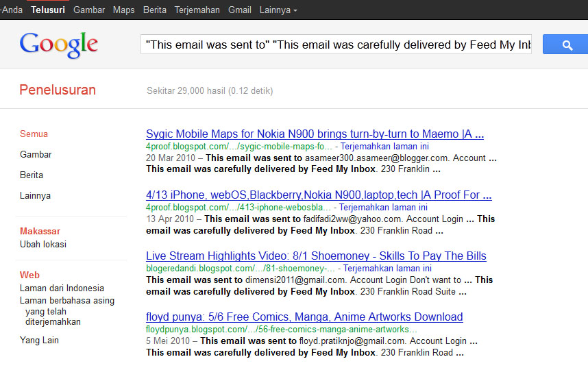Open Gambar in the top navigation bar
Image resolution: width=588 pixels, height=370 pixels.
click(89, 10)
